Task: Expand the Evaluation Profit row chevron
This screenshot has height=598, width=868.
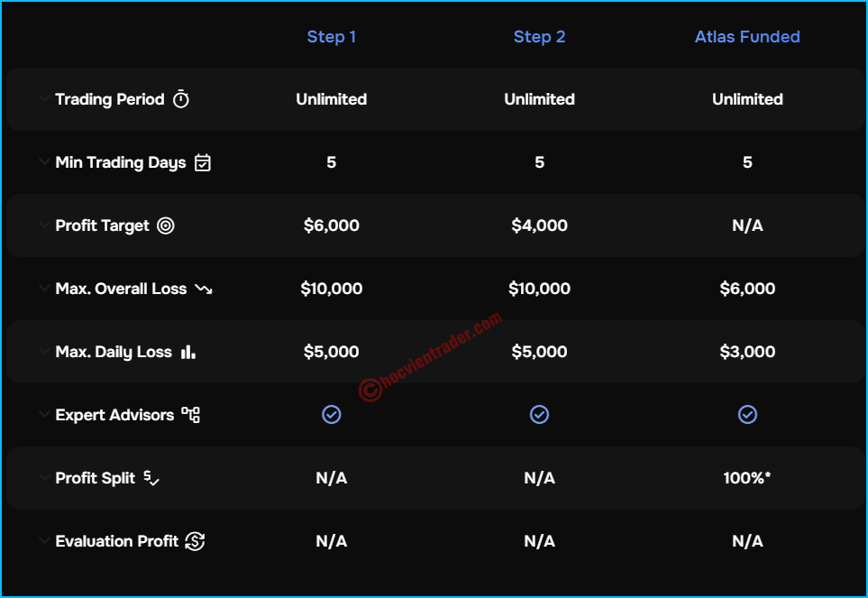Action: tap(44, 541)
